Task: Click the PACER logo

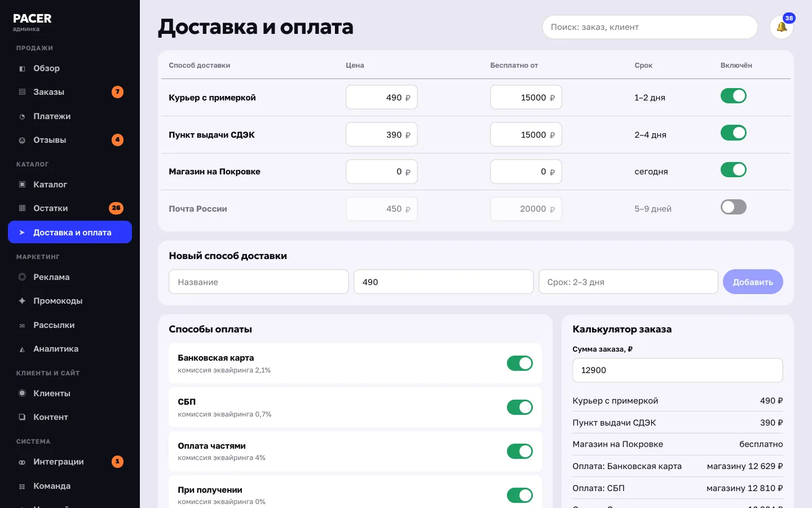Action: pos(32,19)
